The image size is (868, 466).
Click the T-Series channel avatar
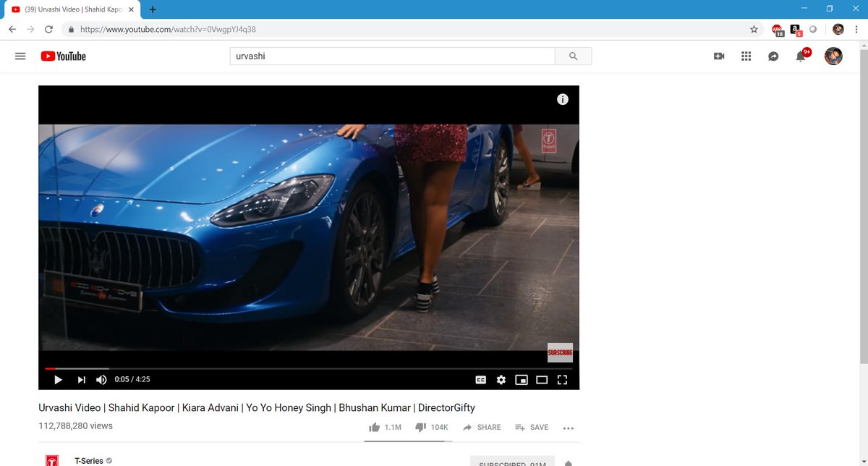tap(52, 460)
